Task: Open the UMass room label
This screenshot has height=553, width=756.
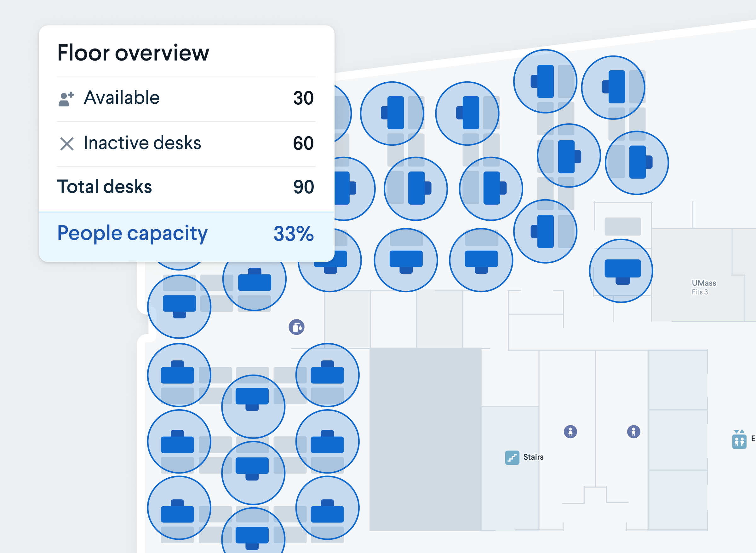Action: click(704, 283)
